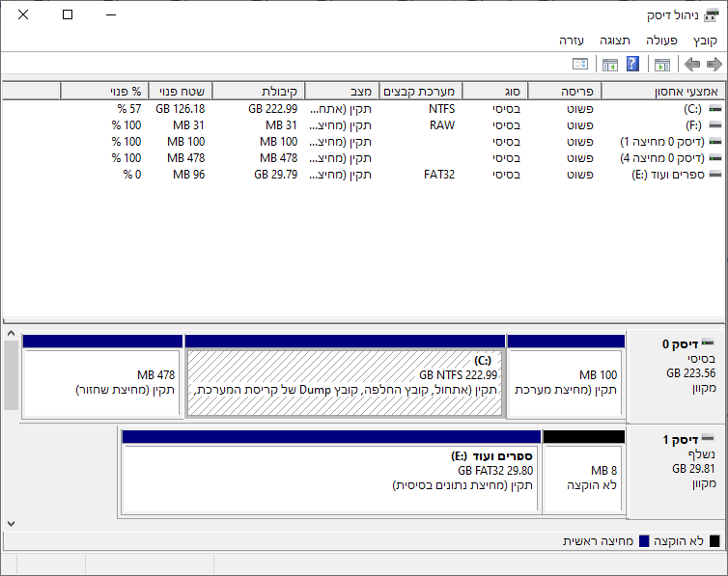Screen dimensions: 728x576
Task: Click the דיסק 0 disk icon in graphical view
Action: (x=708, y=343)
